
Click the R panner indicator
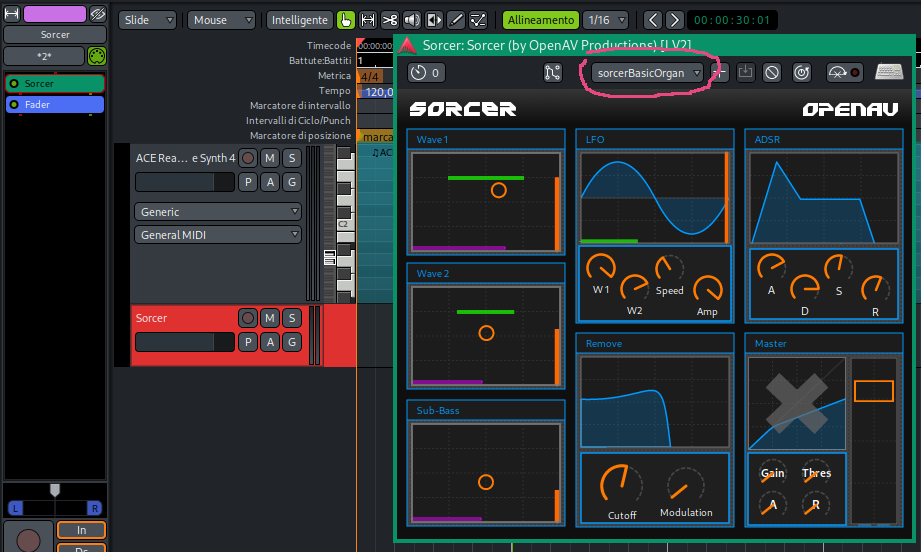[x=94, y=509]
